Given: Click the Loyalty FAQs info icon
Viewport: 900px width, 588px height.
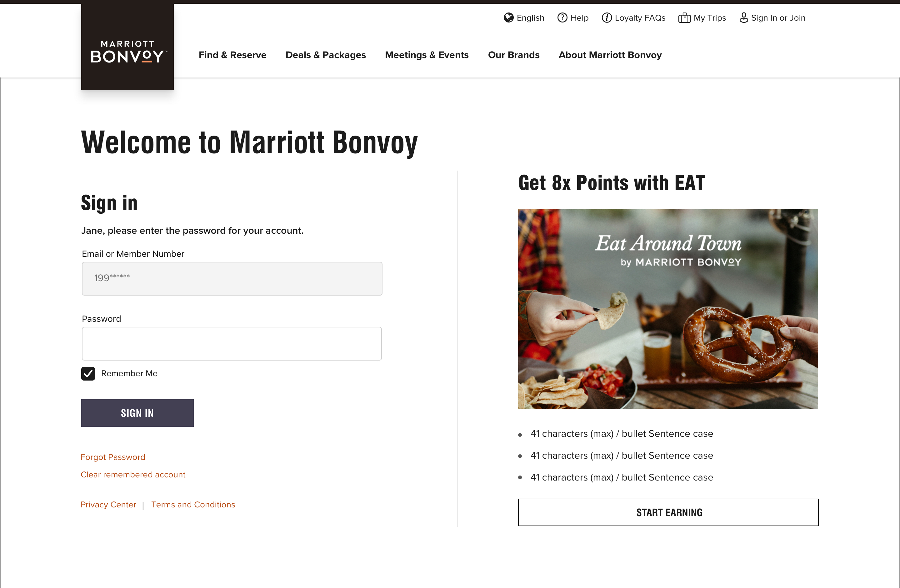Looking at the screenshot, I should click(607, 18).
